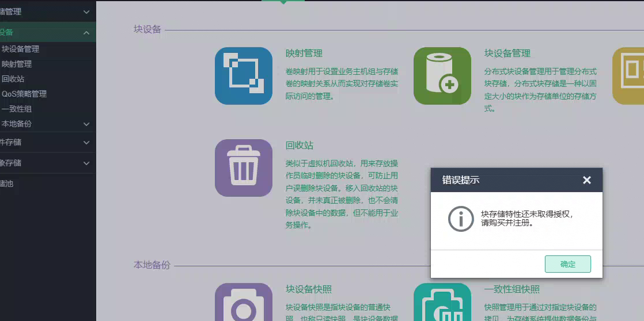Click the 一致性组快照 description text
644x321 pixels.
(540, 312)
